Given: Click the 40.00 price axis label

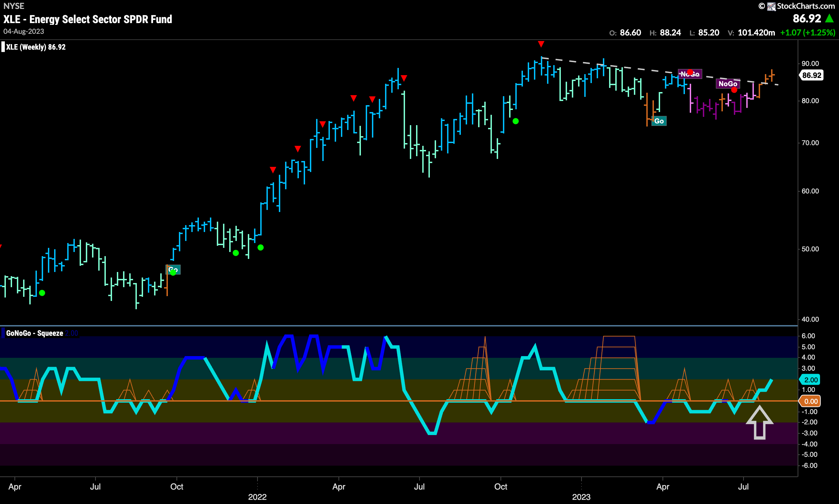Looking at the screenshot, I should click(x=810, y=319).
